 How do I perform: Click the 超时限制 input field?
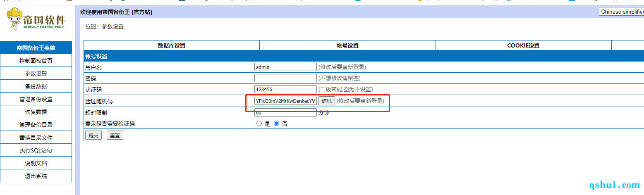coord(285,112)
